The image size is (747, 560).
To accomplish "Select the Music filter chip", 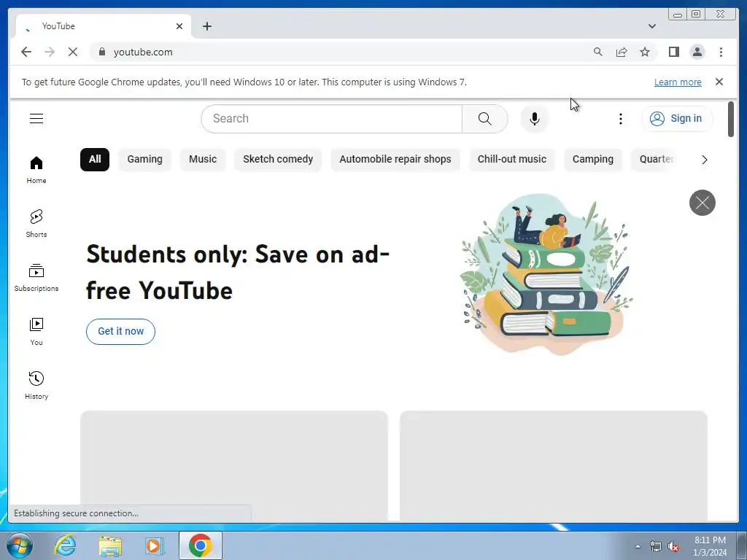I will tap(203, 159).
